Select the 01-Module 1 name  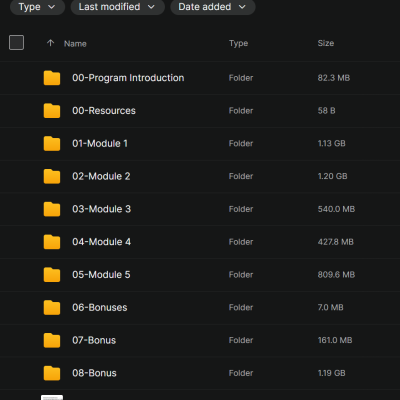(x=100, y=143)
